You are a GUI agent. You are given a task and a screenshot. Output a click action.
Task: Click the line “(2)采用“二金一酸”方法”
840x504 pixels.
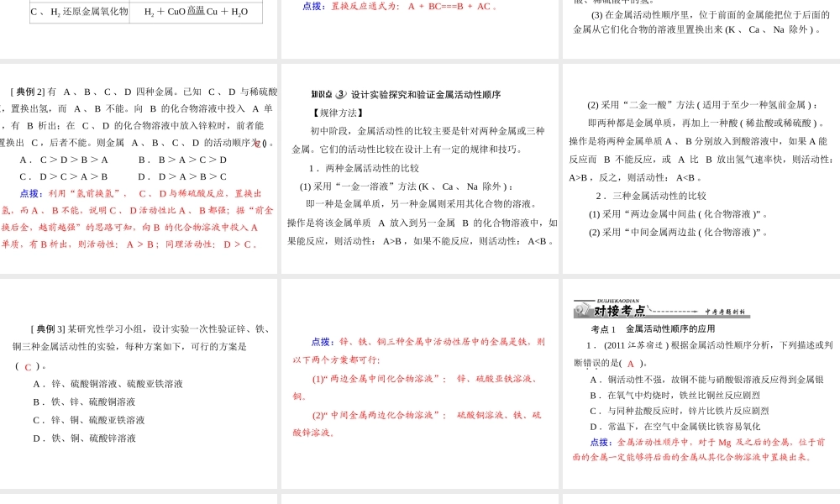tap(703, 105)
